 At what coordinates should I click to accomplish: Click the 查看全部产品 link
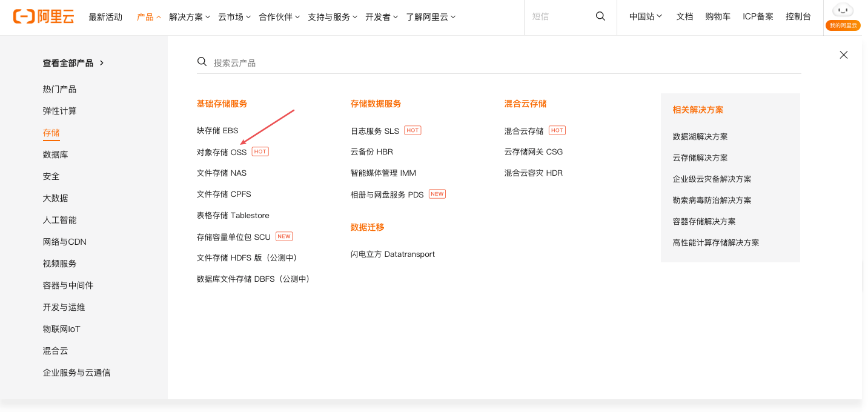[68, 62]
